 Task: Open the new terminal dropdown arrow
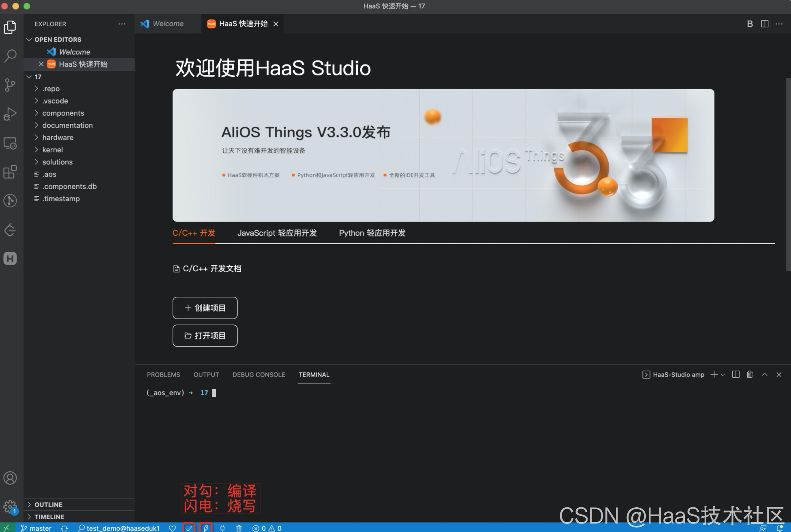tap(723, 375)
